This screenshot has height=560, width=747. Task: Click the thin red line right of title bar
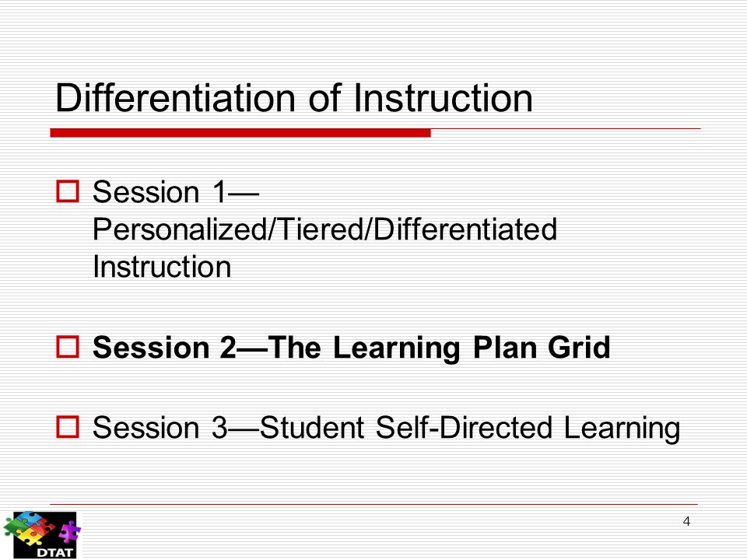pyautogui.click(x=566, y=128)
